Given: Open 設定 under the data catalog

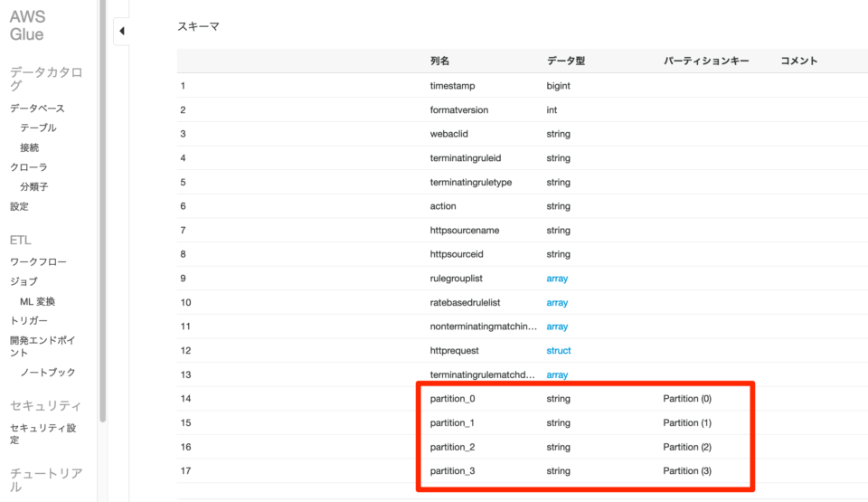Looking at the screenshot, I should [x=19, y=206].
